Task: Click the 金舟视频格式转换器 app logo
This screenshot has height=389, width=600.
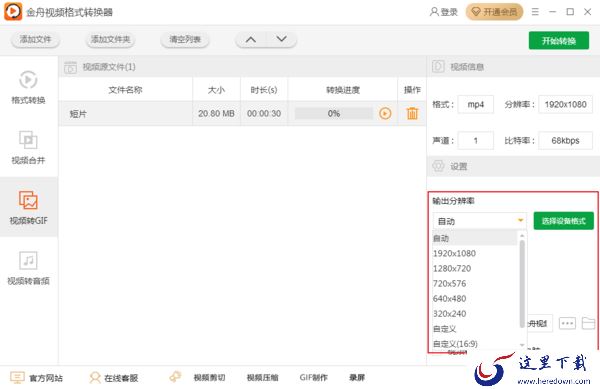Action: click(x=13, y=11)
